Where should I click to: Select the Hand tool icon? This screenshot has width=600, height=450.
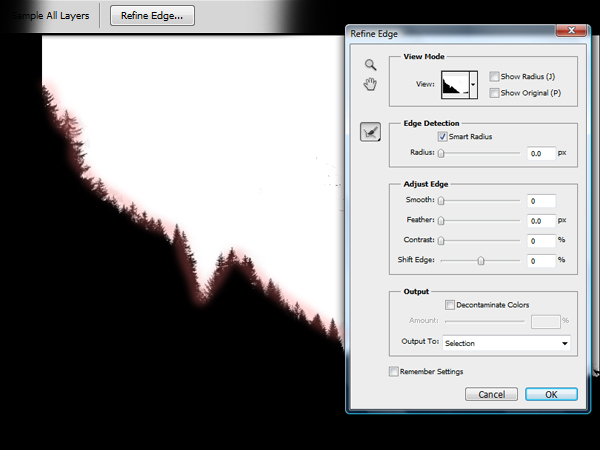click(x=370, y=84)
